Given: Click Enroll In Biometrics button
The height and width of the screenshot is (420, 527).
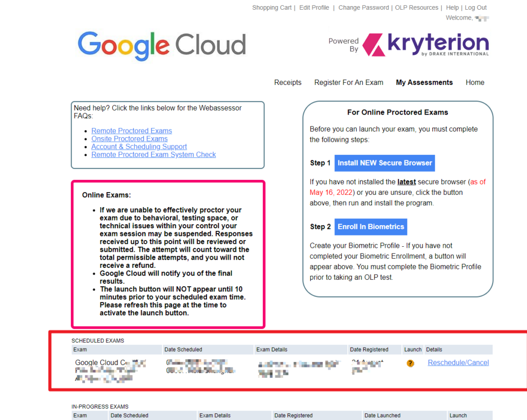Looking at the screenshot, I should (371, 227).
